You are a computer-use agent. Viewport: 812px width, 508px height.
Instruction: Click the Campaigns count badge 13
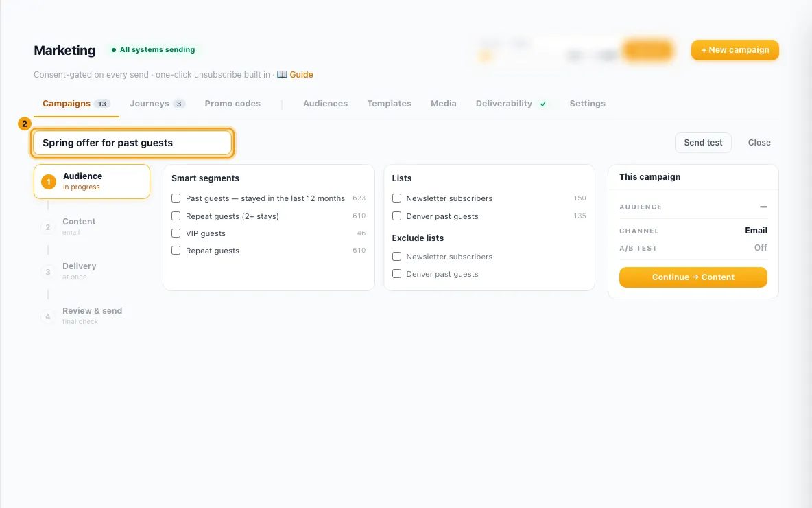pyautogui.click(x=102, y=104)
